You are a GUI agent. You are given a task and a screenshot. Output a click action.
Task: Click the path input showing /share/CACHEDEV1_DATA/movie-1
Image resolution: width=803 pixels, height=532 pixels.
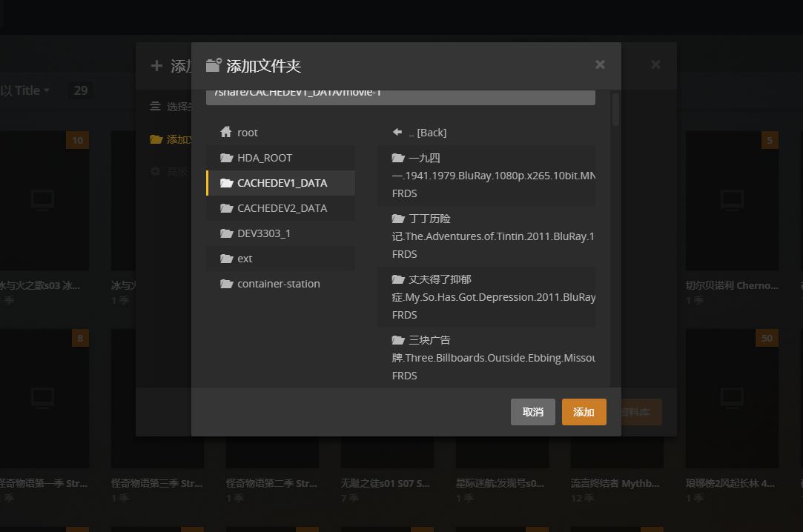401,94
